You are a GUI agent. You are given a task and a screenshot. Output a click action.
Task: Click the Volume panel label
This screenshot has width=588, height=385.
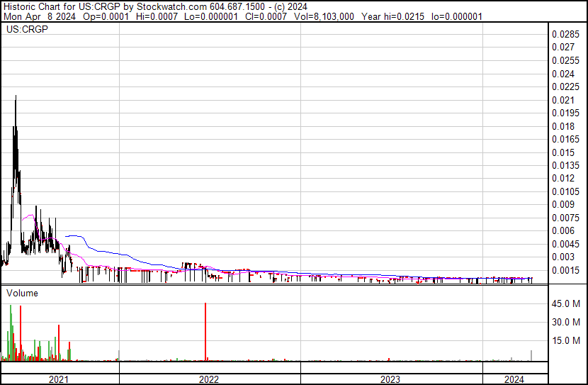23,293
